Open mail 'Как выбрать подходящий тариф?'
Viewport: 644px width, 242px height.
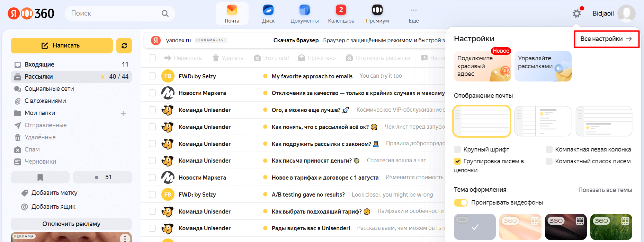click(x=316, y=211)
